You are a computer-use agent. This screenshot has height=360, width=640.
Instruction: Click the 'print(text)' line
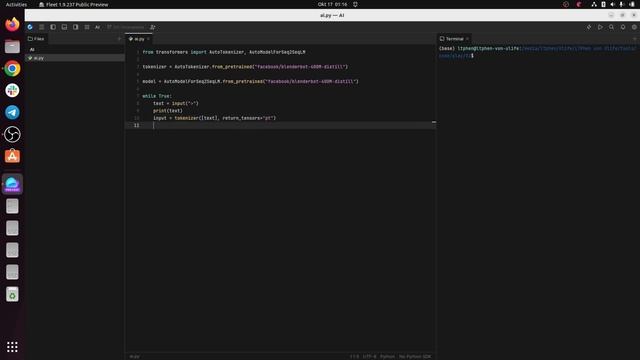168,111
